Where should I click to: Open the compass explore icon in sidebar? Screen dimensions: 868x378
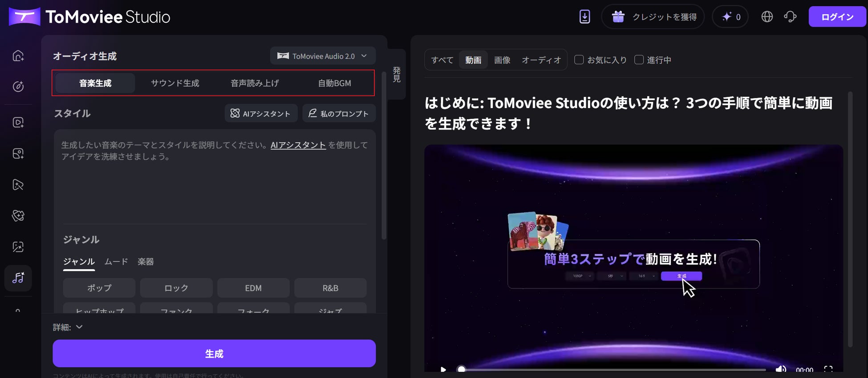click(18, 86)
